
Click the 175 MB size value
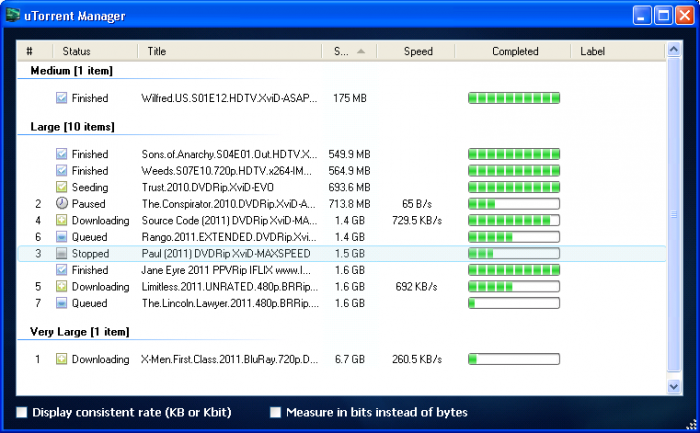(x=350, y=98)
